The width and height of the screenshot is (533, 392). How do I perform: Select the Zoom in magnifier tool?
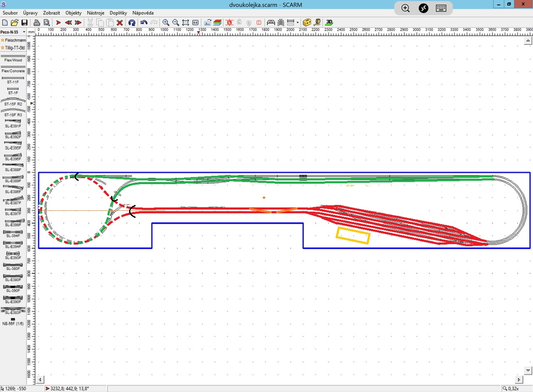[x=166, y=22]
